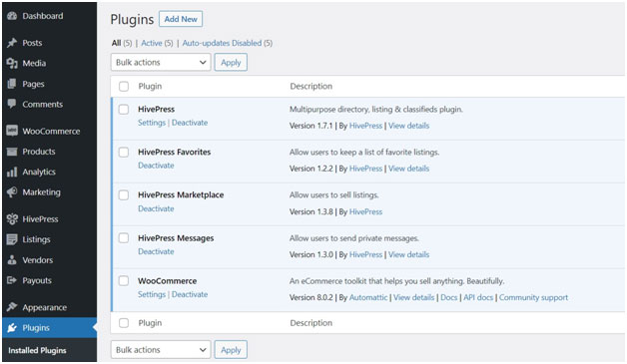Deactivate HivePress Messages plugin
The image size is (627, 364).
[x=156, y=251]
